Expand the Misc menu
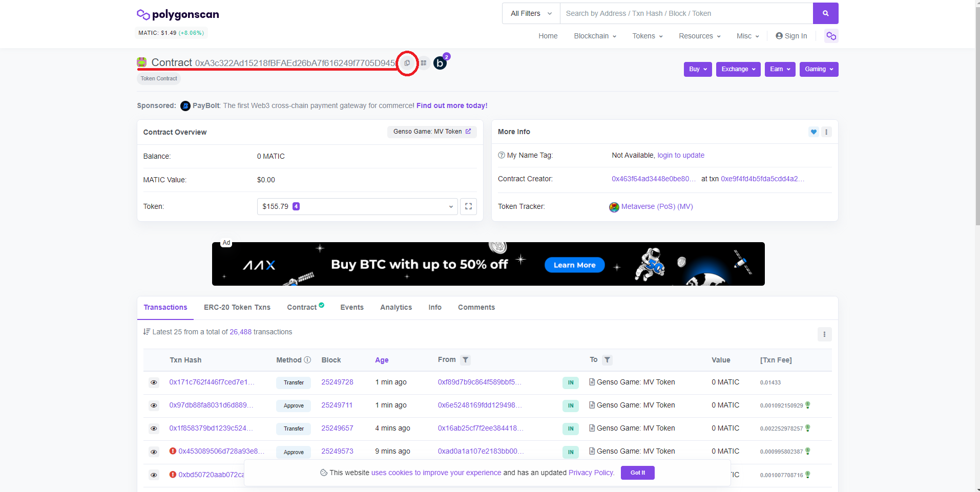 coord(748,36)
